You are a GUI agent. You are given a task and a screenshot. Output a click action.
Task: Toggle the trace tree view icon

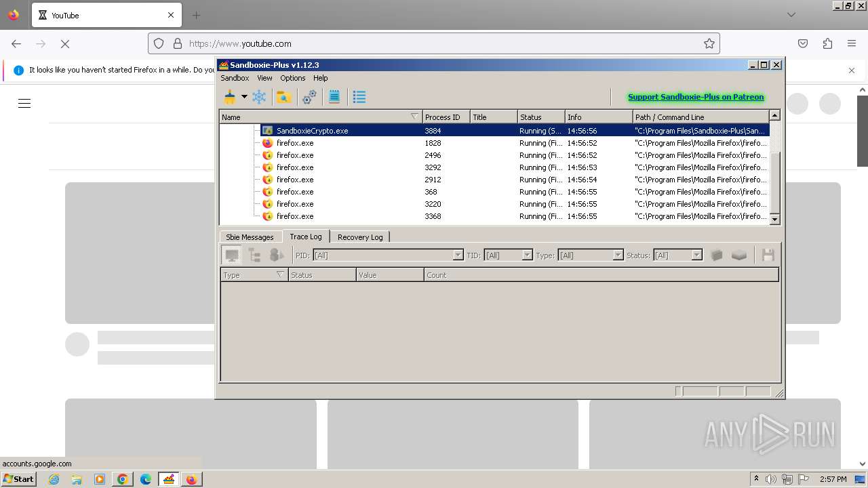click(254, 256)
